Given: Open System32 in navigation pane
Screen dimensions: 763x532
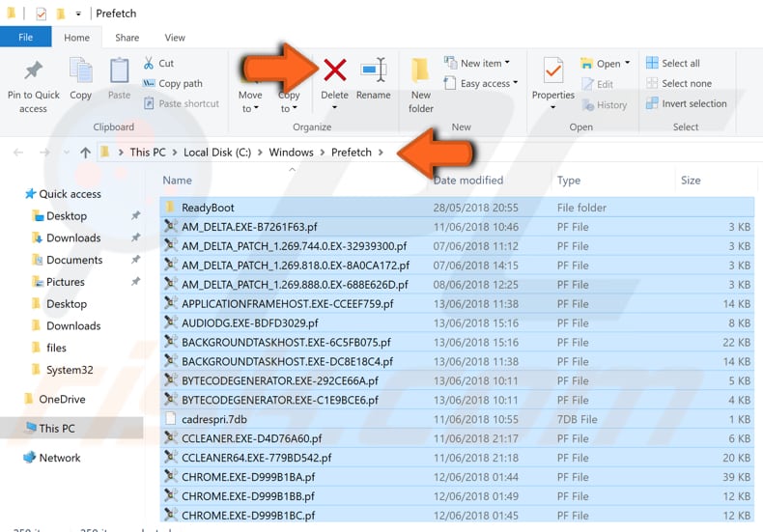Looking at the screenshot, I should click(x=63, y=370).
